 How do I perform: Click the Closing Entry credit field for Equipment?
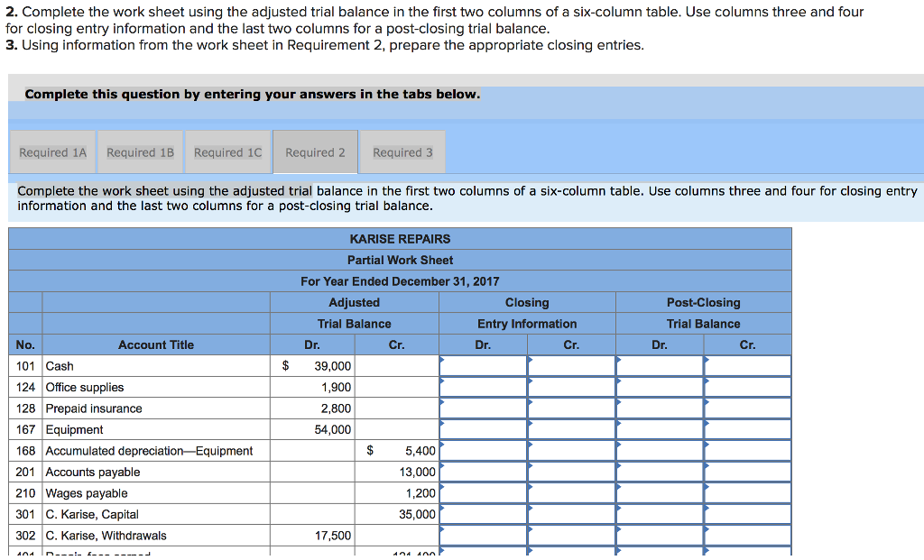tap(570, 429)
